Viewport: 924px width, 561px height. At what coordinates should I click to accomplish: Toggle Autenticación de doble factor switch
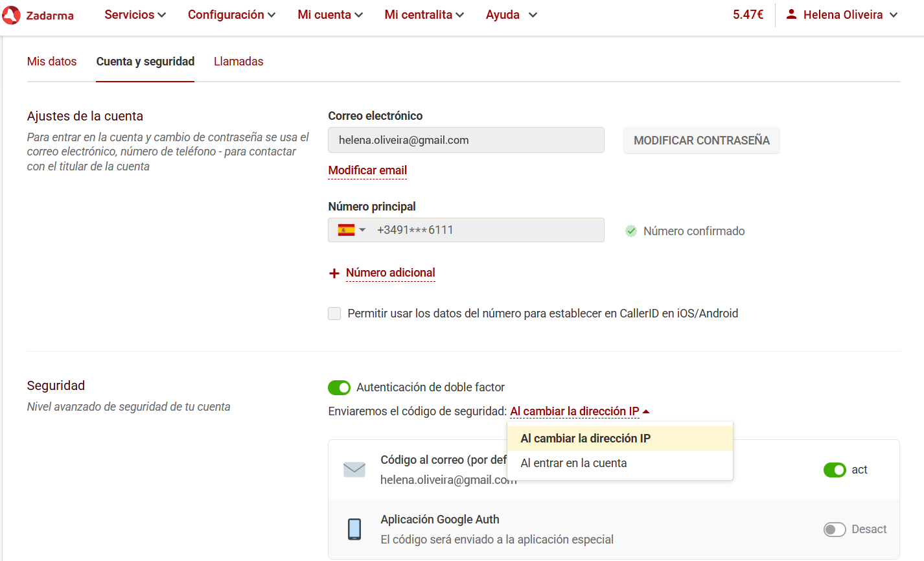340,387
